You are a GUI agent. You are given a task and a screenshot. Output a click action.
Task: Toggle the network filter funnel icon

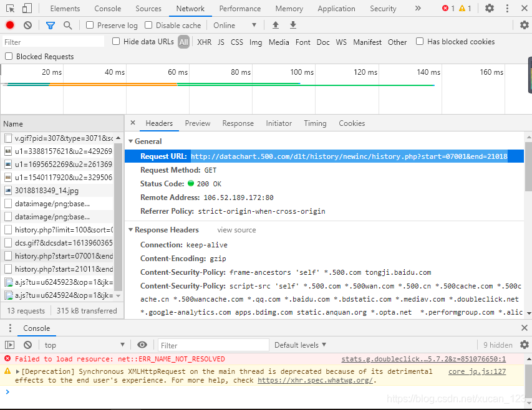(50, 25)
